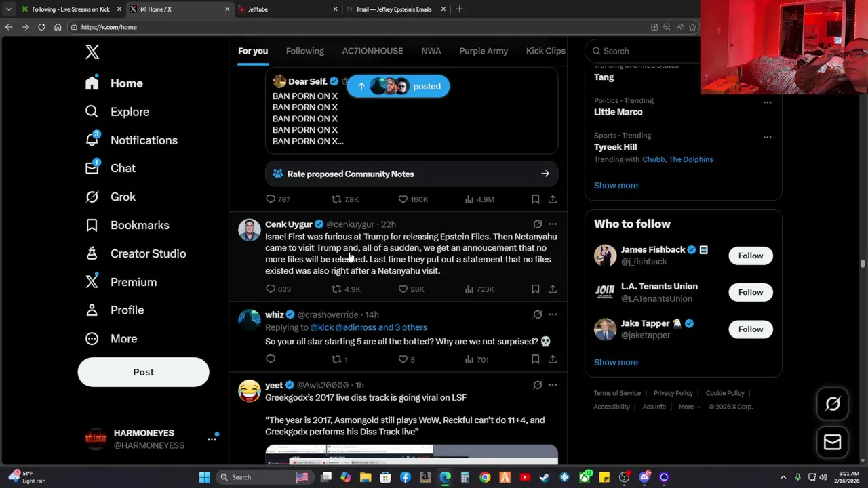Image resolution: width=868 pixels, height=488 pixels.
Task: Open options for Tyreek Hill trend
Action: [x=767, y=137]
